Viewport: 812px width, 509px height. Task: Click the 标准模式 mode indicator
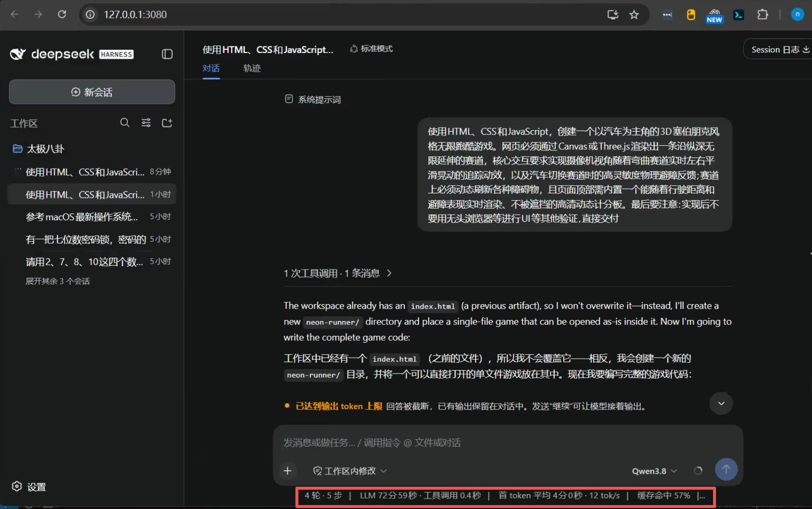371,48
